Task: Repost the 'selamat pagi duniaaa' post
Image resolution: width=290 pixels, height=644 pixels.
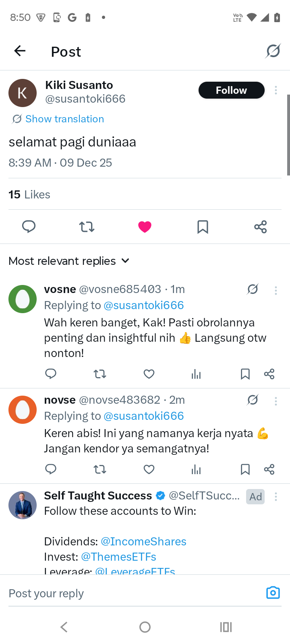Action: click(x=87, y=227)
